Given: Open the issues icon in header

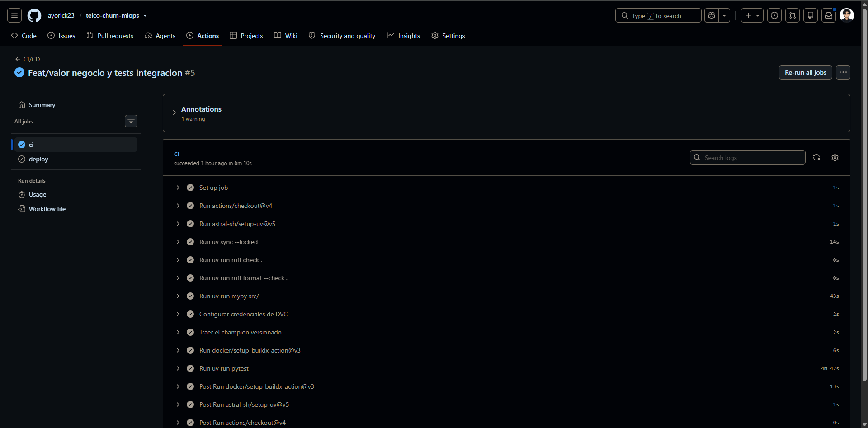Looking at the screenshot, I should coord(774,15).
